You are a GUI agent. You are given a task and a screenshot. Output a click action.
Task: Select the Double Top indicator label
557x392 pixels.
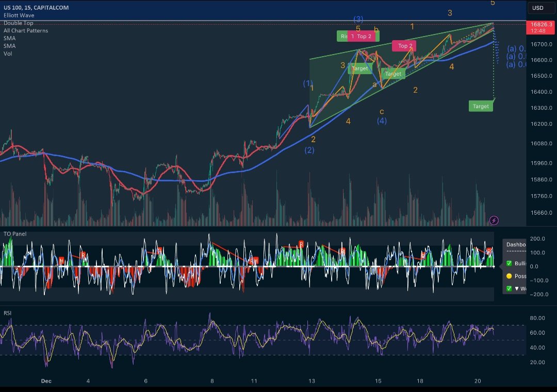pos(19,23)
